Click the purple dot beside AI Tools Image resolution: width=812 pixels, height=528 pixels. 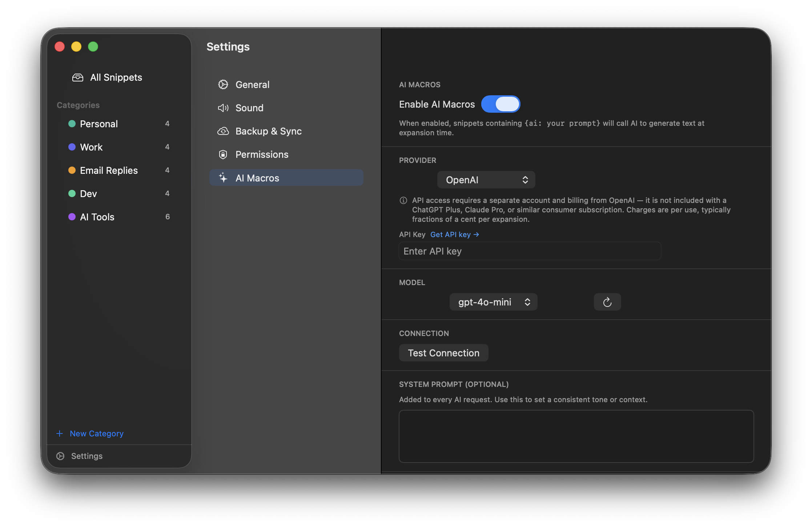click(72, 217)
